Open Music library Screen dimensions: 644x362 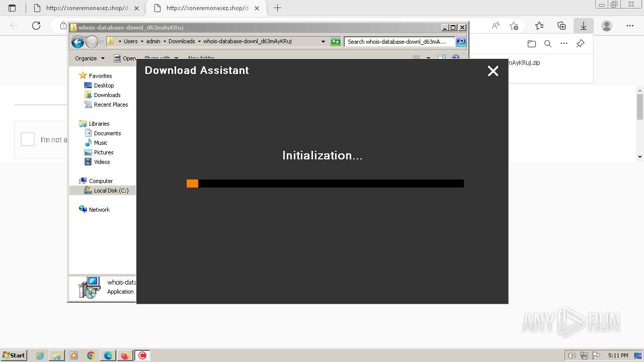pyautogui.click(x=101, y=143)
